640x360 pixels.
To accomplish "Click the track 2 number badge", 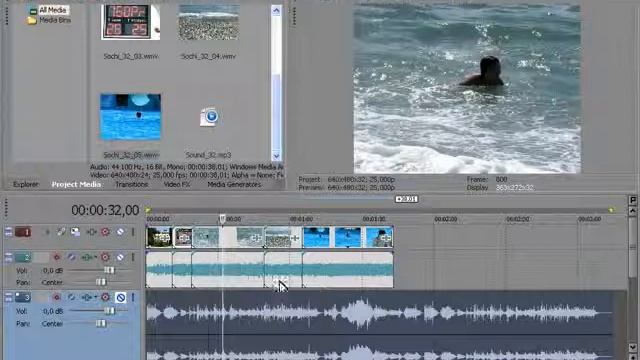I will click(x=23, y=257).
